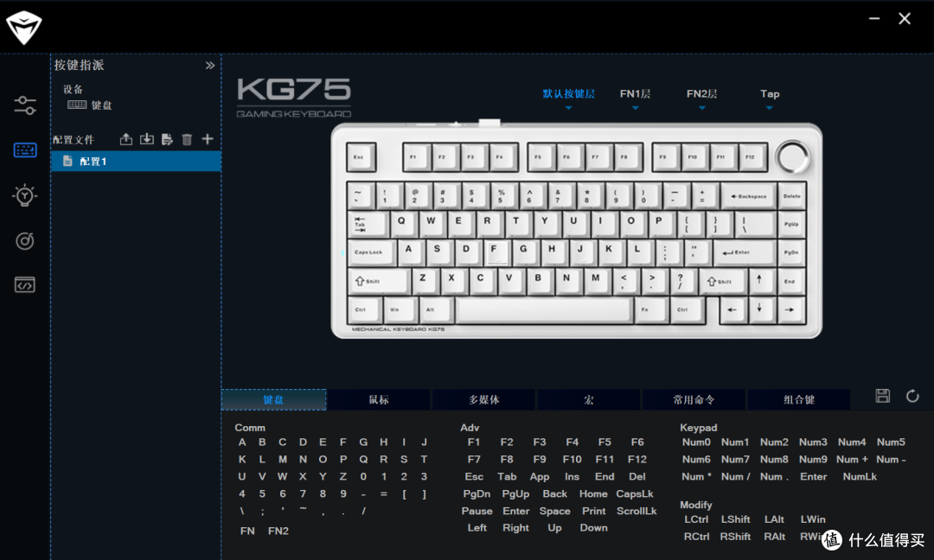
Task: Choose FN in the Comm list
Action: pyautogui.click(x=247, y=531)
